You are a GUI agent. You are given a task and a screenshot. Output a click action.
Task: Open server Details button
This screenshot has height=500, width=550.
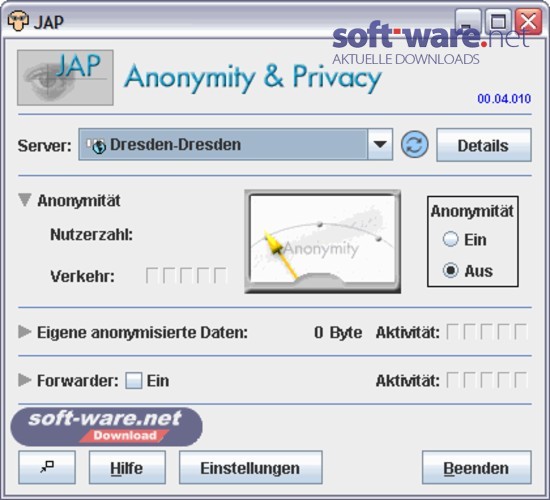(484, 145)
